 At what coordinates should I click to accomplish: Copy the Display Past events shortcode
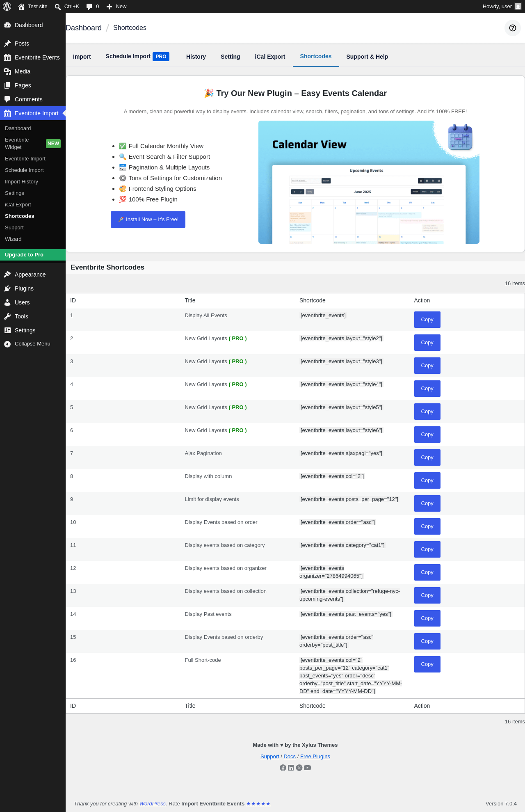427,618
